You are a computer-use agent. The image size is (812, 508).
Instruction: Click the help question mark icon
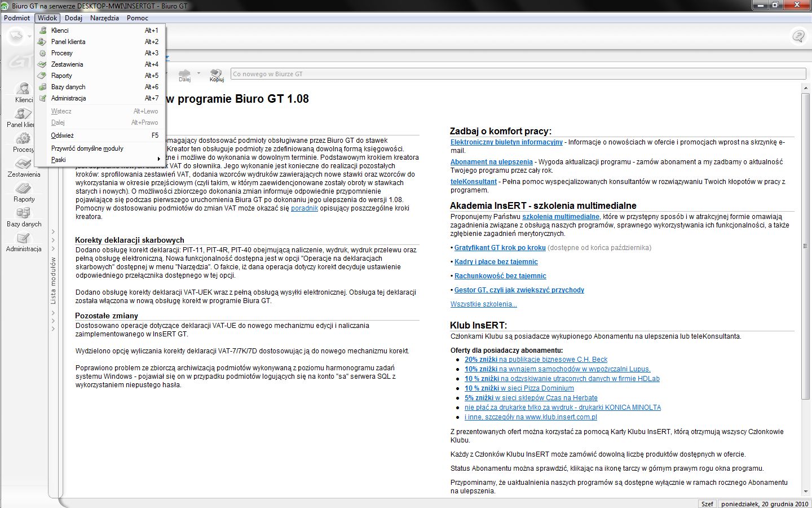coord(798,37)
